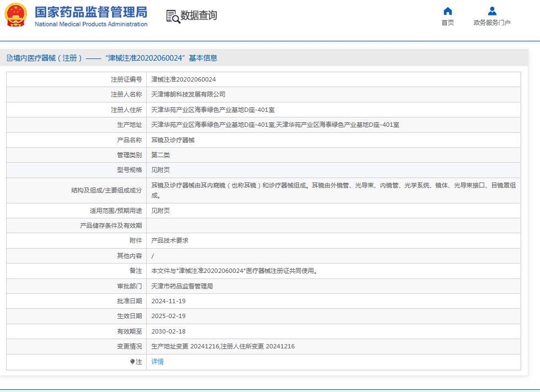Open the 详情 details link
Screen dimensions: 540x392
157,362
